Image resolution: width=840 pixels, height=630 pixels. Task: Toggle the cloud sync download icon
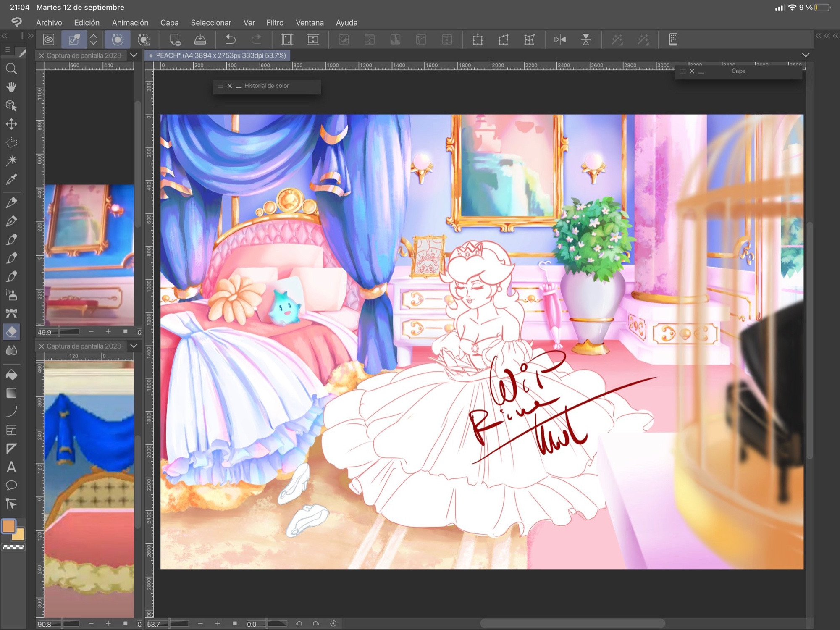tap(144, 39)
